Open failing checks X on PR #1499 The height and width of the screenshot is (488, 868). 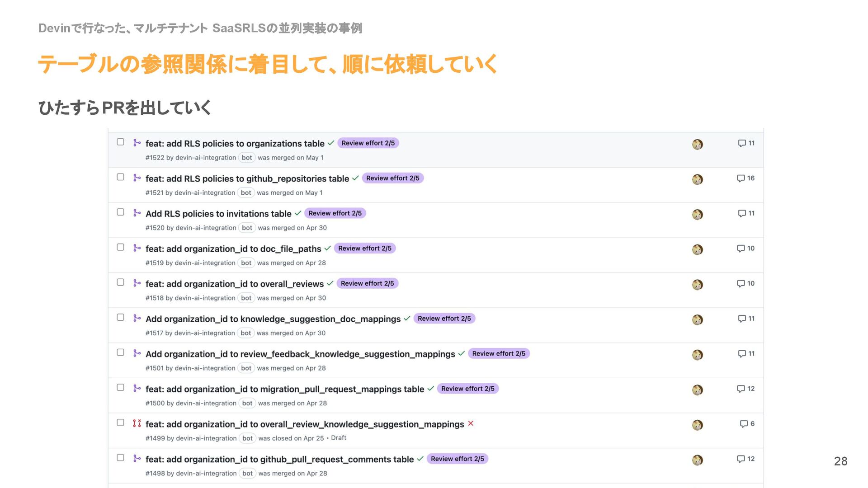pyautogui.click(x=471, y=423)
